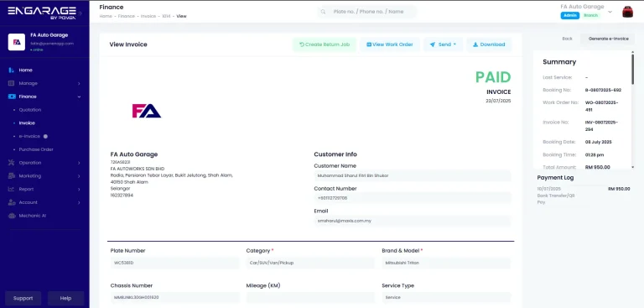Click the 1014 breadcrumb link
Image resolution: width=644 pixels, height=308 pixels.
pyautogui.click(x=166, y=17)
